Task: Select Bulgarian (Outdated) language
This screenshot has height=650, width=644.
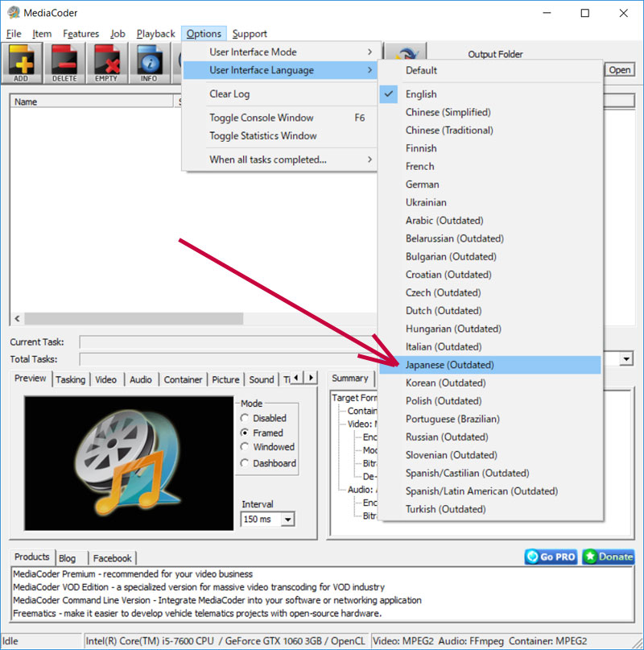Action: click(489, 257)
